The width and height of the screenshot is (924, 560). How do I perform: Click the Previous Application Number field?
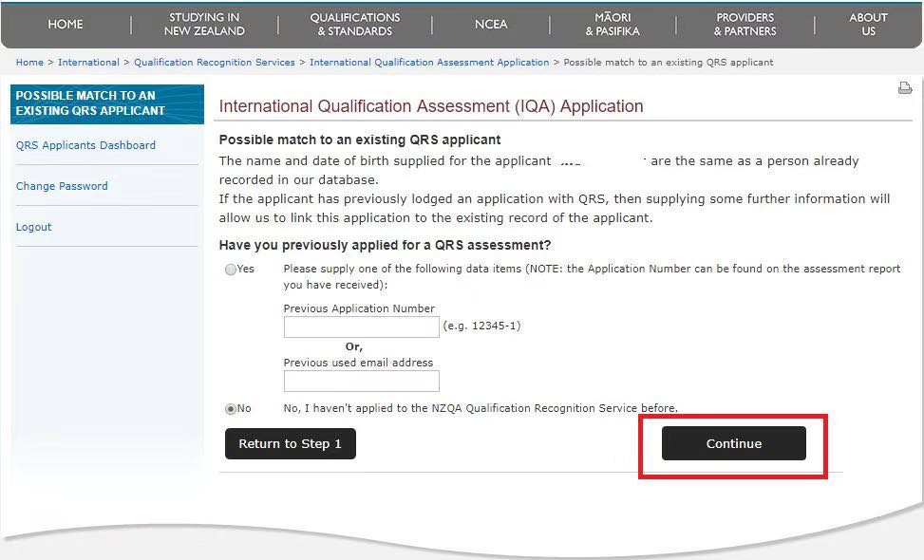click(x=361, y=327)
